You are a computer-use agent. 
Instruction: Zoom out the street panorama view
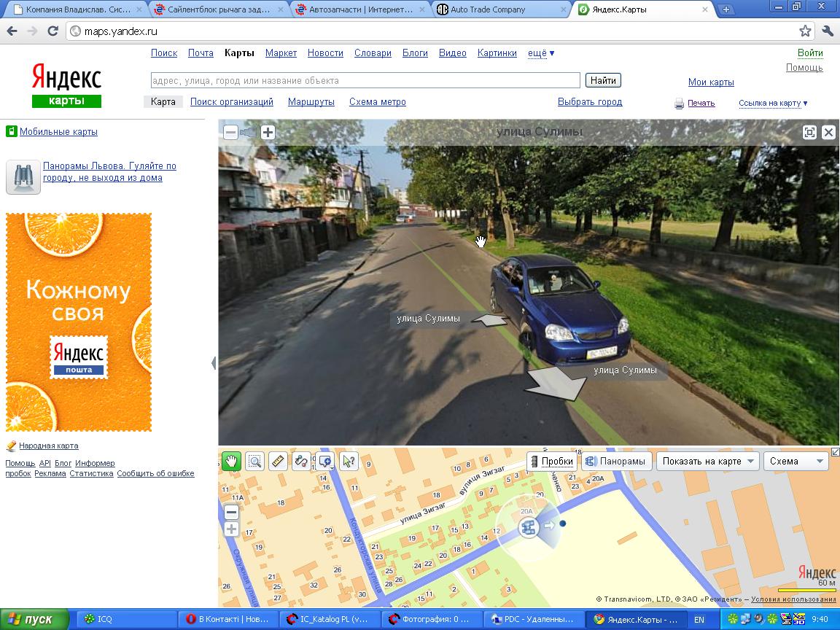point(230,132)
